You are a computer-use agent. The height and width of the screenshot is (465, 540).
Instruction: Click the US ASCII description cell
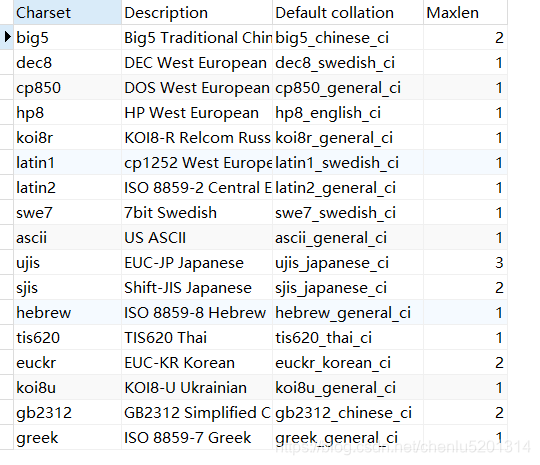click(x=197, y=237)
